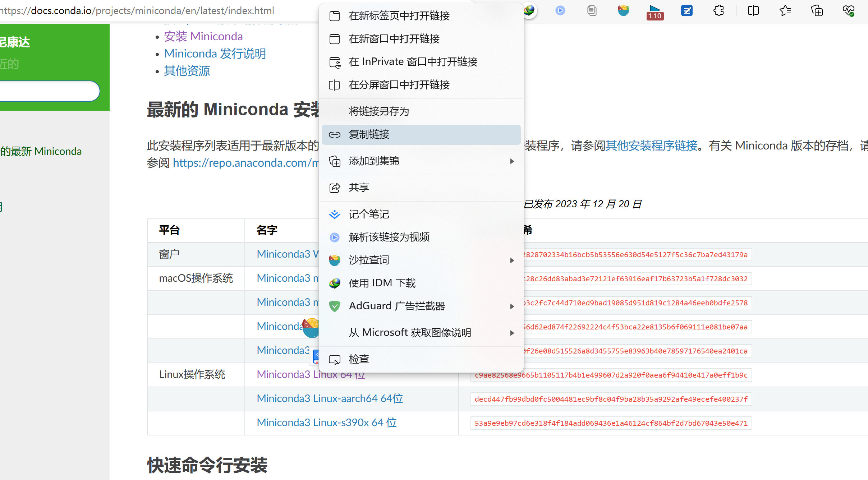Image resolution: width=868 pixels, height=480 pixels.
Task: Expand the AdGuard 广告拦截器 submenu
Action: coord(512,306)
